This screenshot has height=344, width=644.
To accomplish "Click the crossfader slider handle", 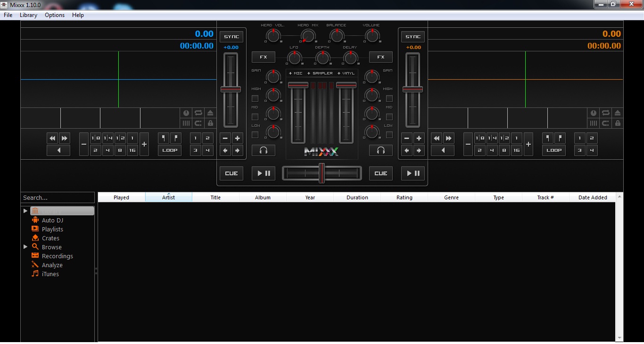I will point(322,173).
